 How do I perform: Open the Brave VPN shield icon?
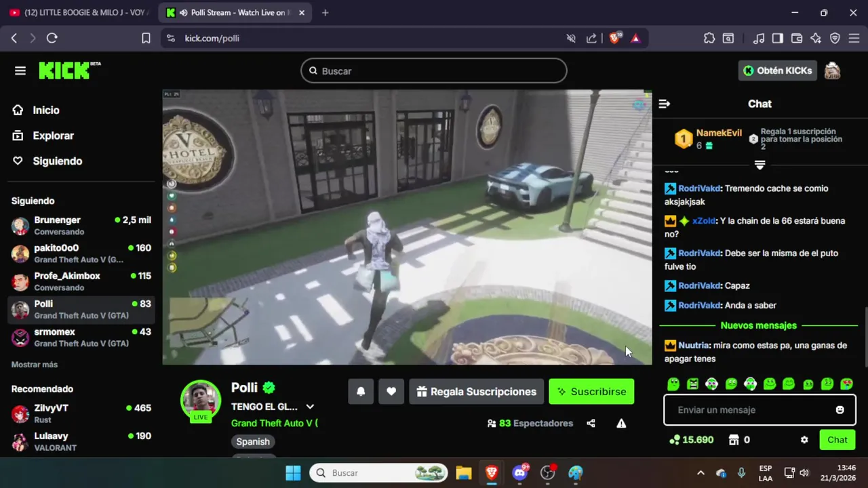[835, 39]
